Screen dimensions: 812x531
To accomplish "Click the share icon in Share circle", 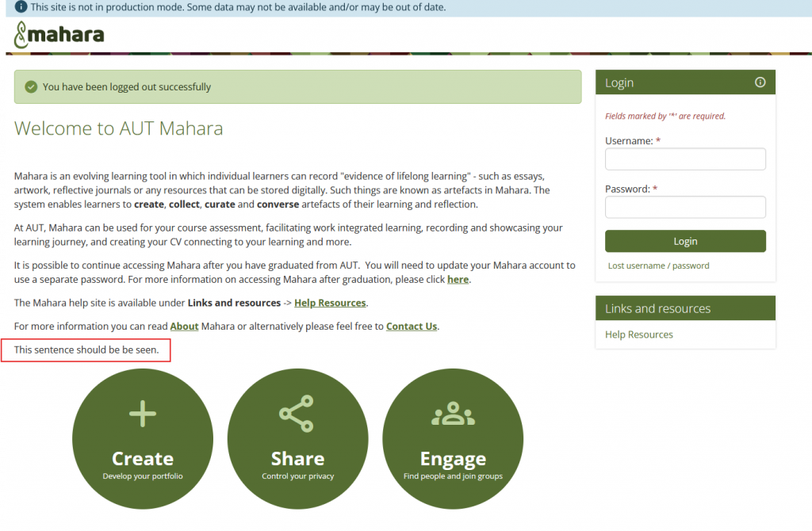I will 297,413.
